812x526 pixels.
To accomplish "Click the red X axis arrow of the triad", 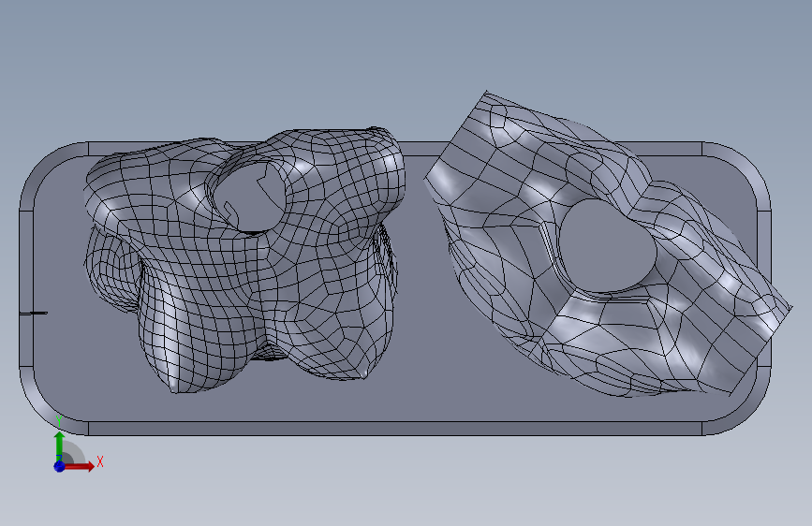I will click(81, 466).
